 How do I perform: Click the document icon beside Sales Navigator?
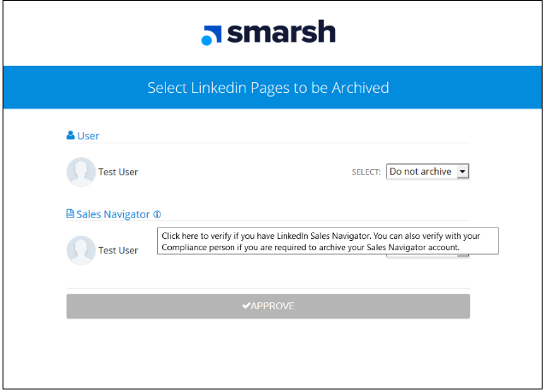[71, 214]
